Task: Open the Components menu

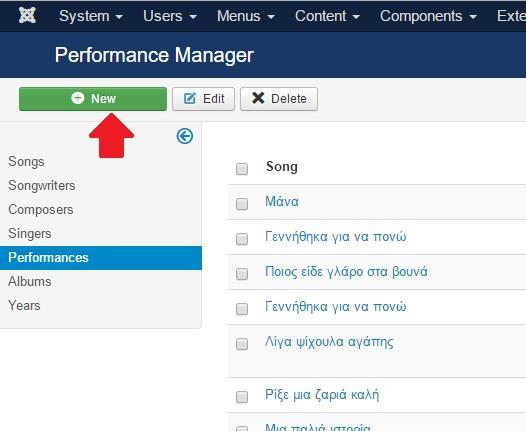Action: pyautogui.click(x=428, y=16)
